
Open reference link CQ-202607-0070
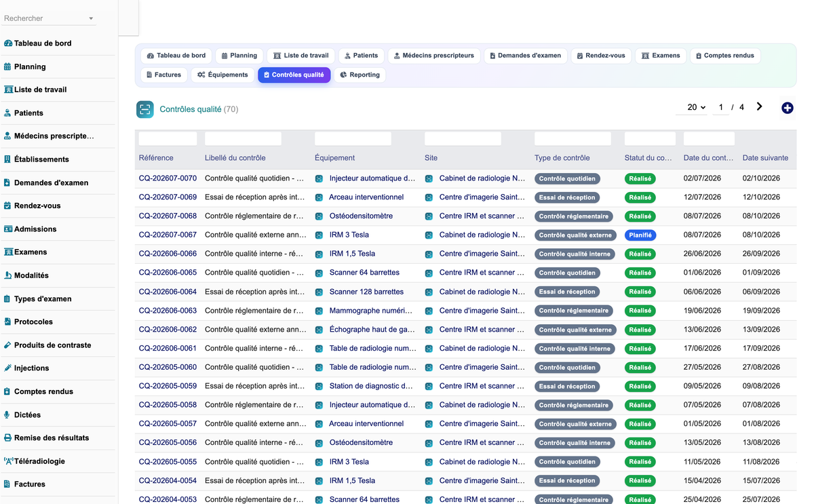(168, 178)
